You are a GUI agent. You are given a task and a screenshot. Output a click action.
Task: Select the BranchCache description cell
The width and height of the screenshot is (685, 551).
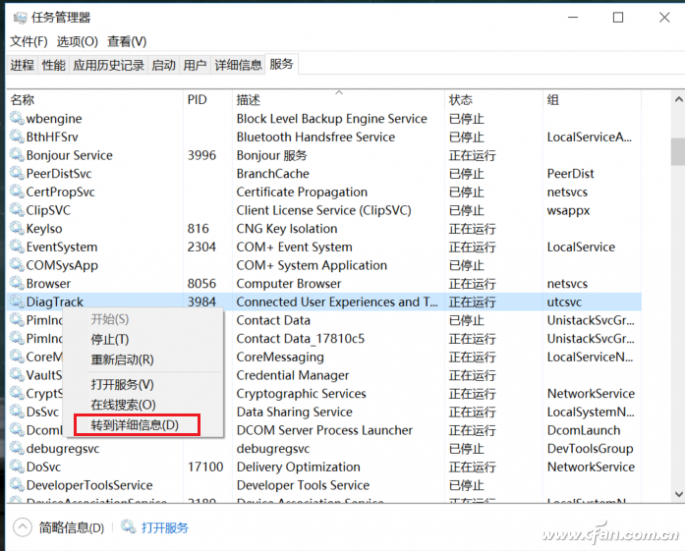[273, 173]
